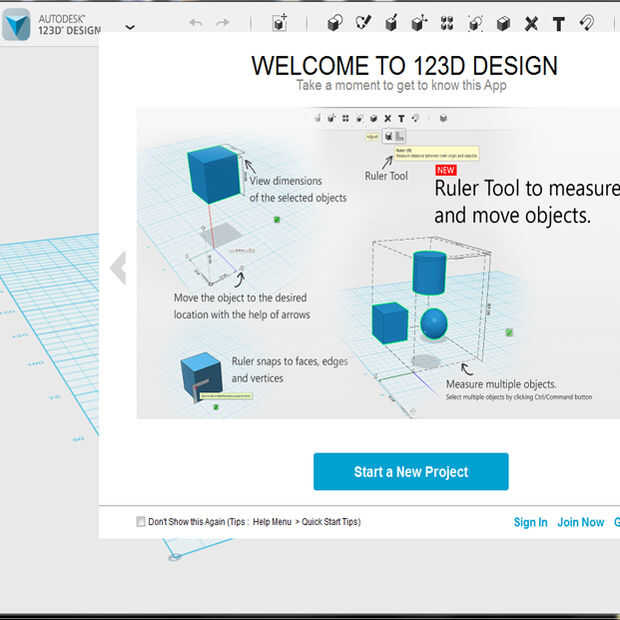Viewport: 620px width, 620px height.
Task: Check the Don't Show this Again box
Action: tap(140, 522)
